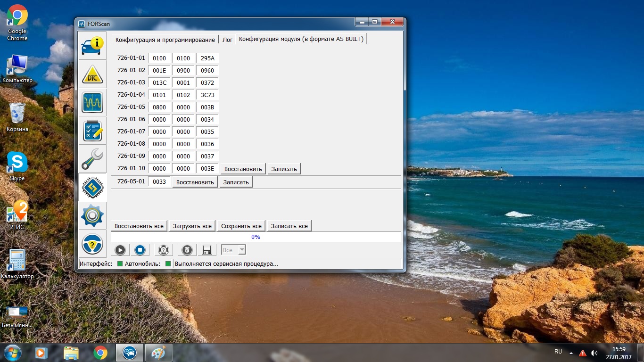Switch to the 'Лог' tab
The image size is (644, 362).
pos(227,40)
